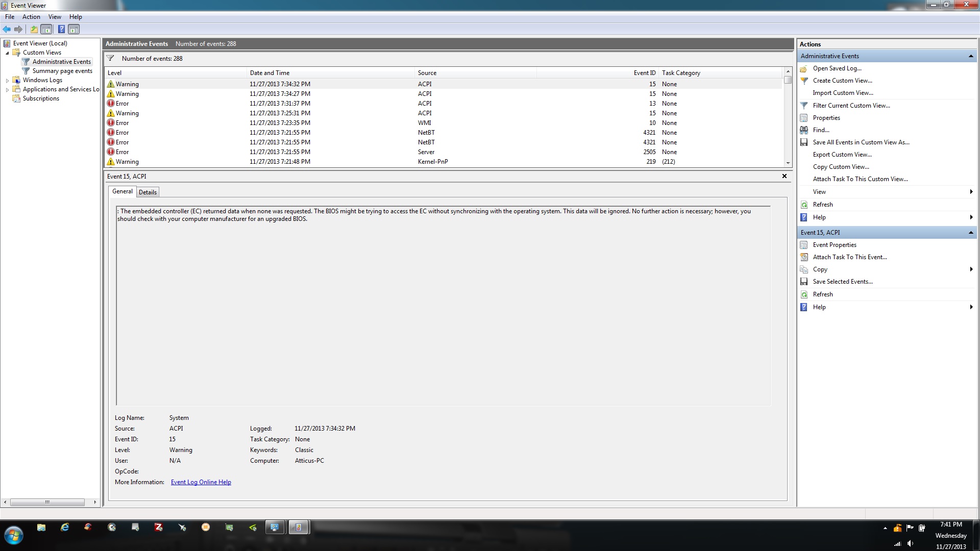
Task: Click Refresh under Administrative Events actions
Action: 823,205
